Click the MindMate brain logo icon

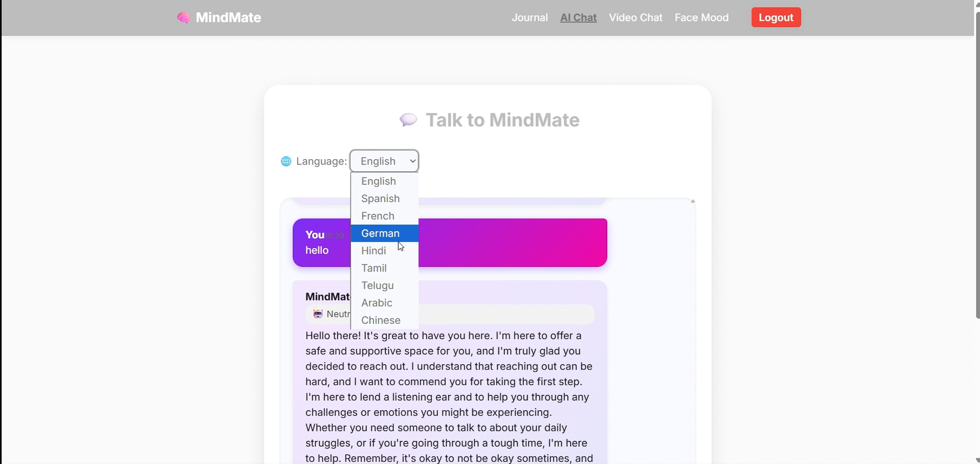point(183,18)
